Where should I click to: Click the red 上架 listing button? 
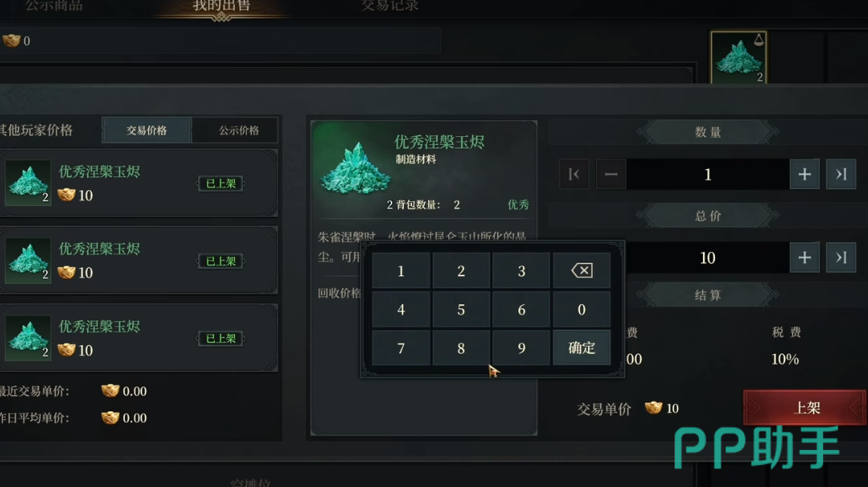point(805,408)
